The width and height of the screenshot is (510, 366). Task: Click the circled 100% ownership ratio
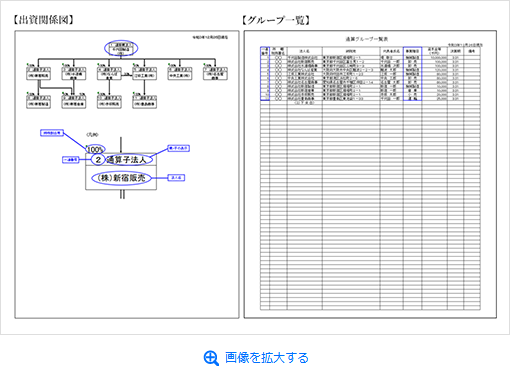[96, 149]
